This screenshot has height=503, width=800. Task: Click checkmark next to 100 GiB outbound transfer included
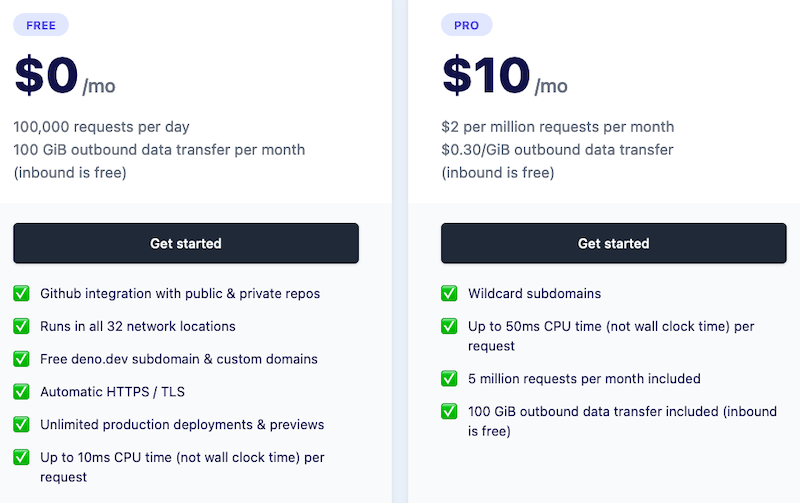point(449,411)
